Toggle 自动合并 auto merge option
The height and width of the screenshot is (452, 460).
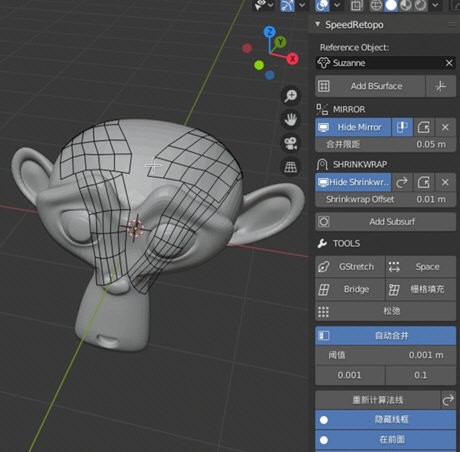pyautogui.click(x=385, y=336)
